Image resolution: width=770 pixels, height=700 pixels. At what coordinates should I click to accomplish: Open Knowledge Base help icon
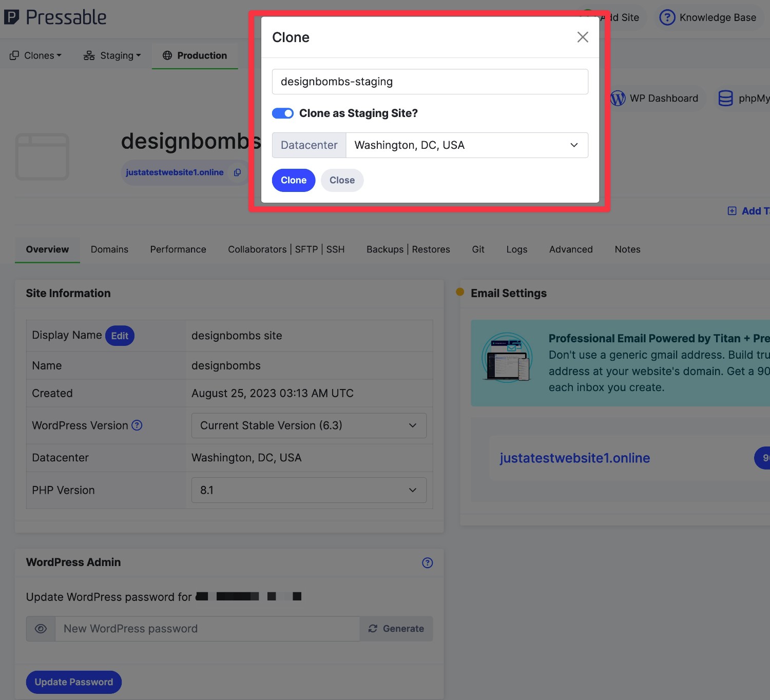click(x=667, y=17)
